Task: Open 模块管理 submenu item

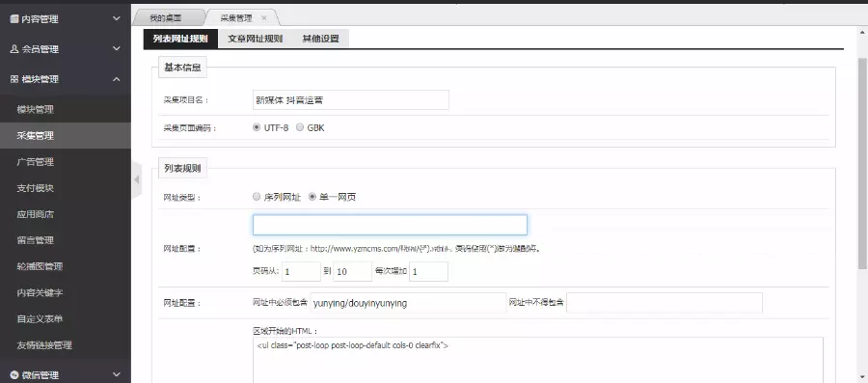Action: [66, 109]
